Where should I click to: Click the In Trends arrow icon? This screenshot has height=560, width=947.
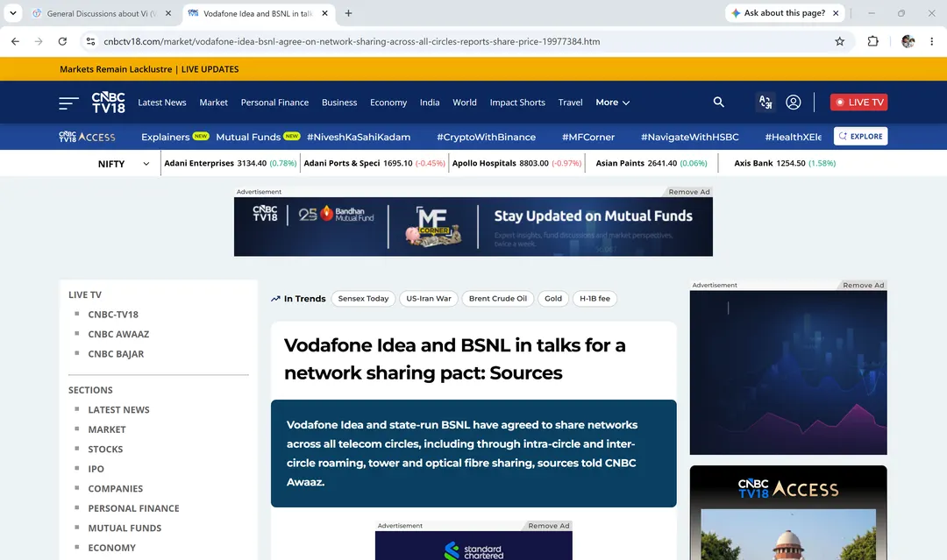[275, 299]
